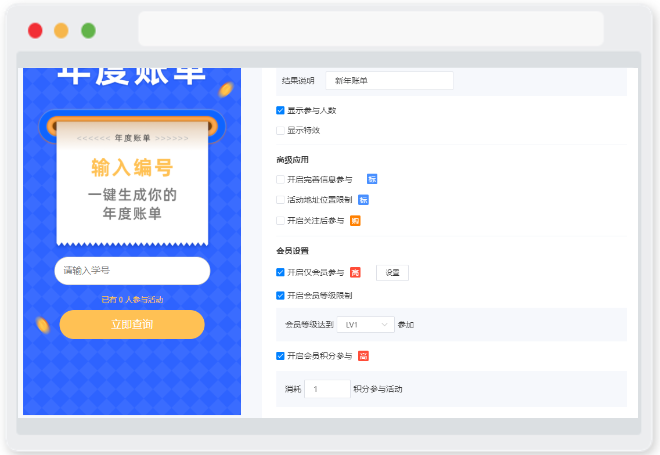660x455 pixels.
Task: Click the browser address bar
Action: [371, 29]
